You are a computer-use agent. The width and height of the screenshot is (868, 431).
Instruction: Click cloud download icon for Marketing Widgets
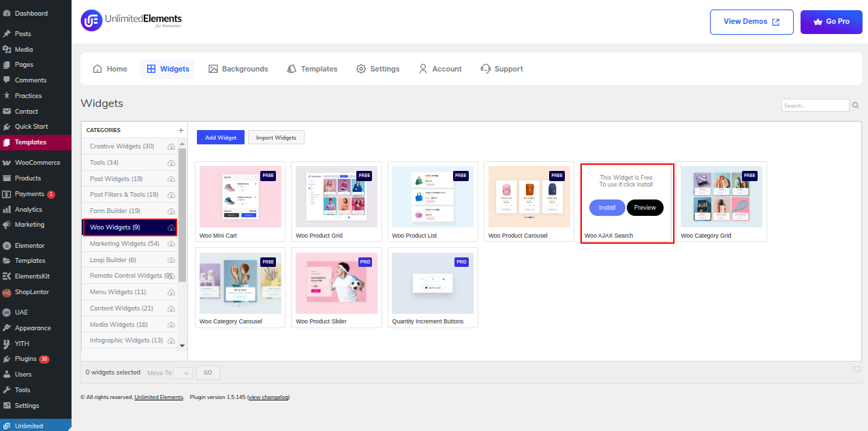(x=171, y=244)
